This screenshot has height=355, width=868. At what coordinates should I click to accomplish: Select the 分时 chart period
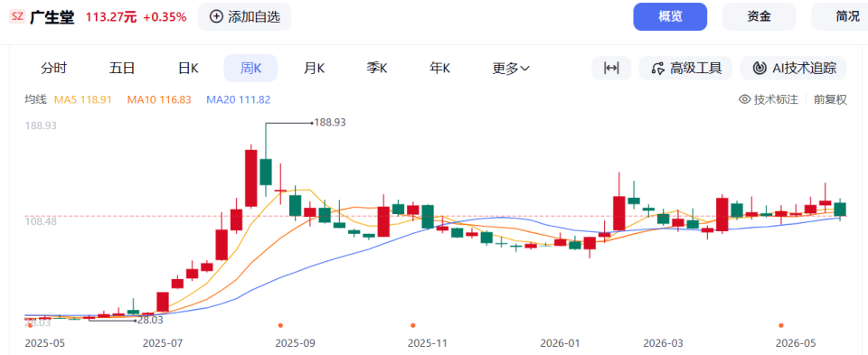tap(53, 68)
